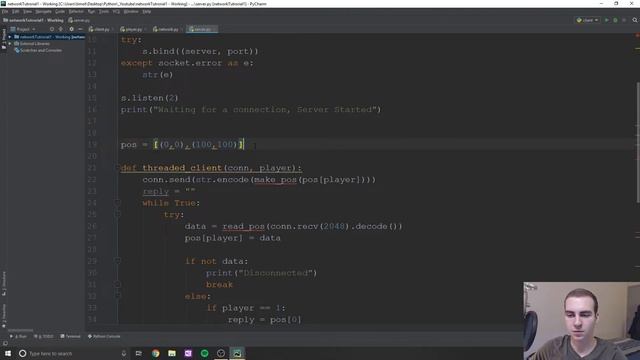Toggle fold marker beside the inner try line
Screen dimensions: 640x360
117,214
